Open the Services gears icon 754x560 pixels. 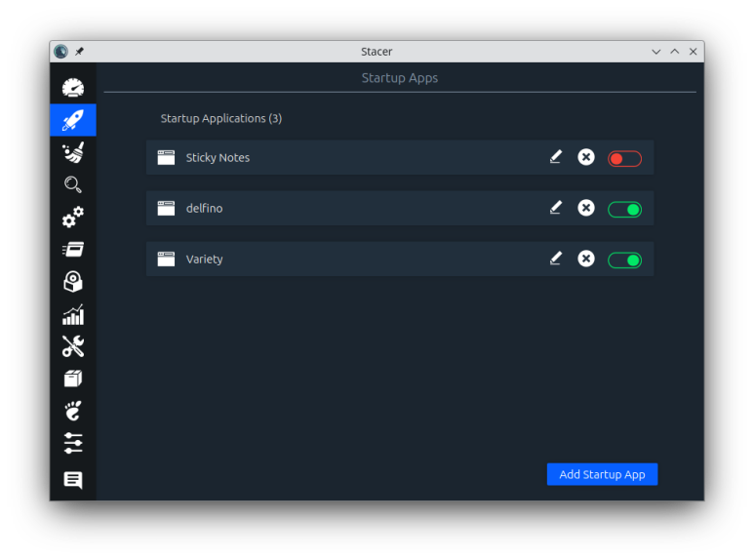[x=73, y=217]
